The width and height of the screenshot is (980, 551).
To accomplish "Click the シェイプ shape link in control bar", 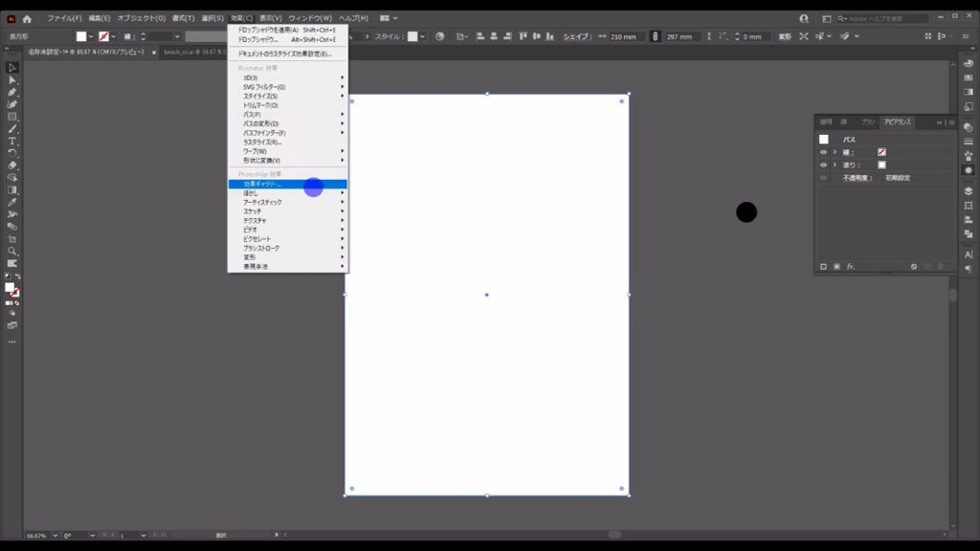I will click(576, 37).
